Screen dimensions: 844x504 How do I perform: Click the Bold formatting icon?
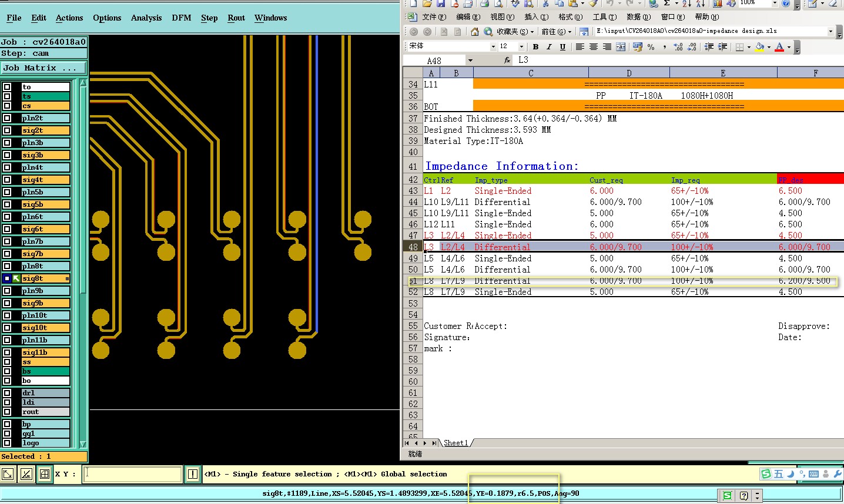tap(535, 47)
